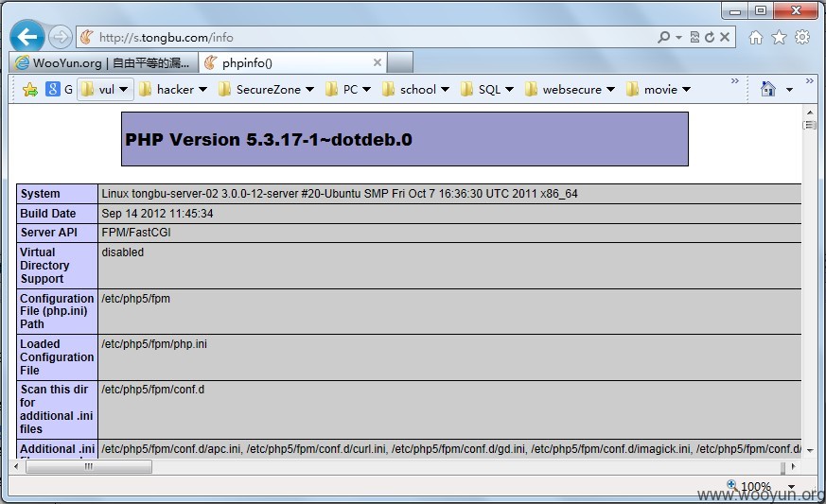Screen dimensions: 826x504
Task: Stop loading with the X icon
Action: coord(725,37)
